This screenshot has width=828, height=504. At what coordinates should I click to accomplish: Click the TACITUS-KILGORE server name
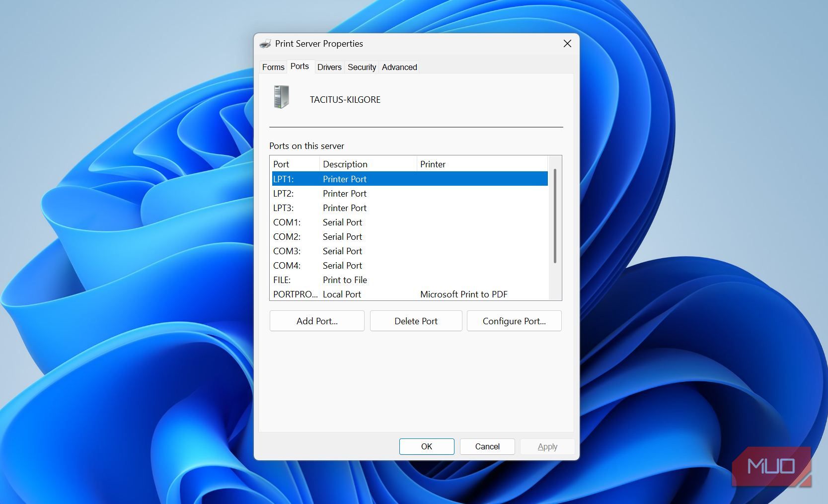pos(345,99)
